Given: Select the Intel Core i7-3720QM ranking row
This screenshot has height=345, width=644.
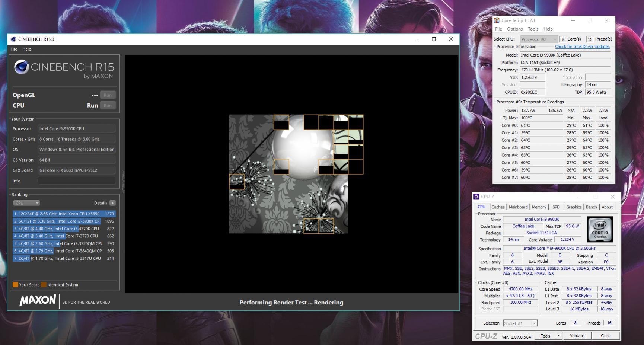Looking at the screenshot, I should [64, 243].
